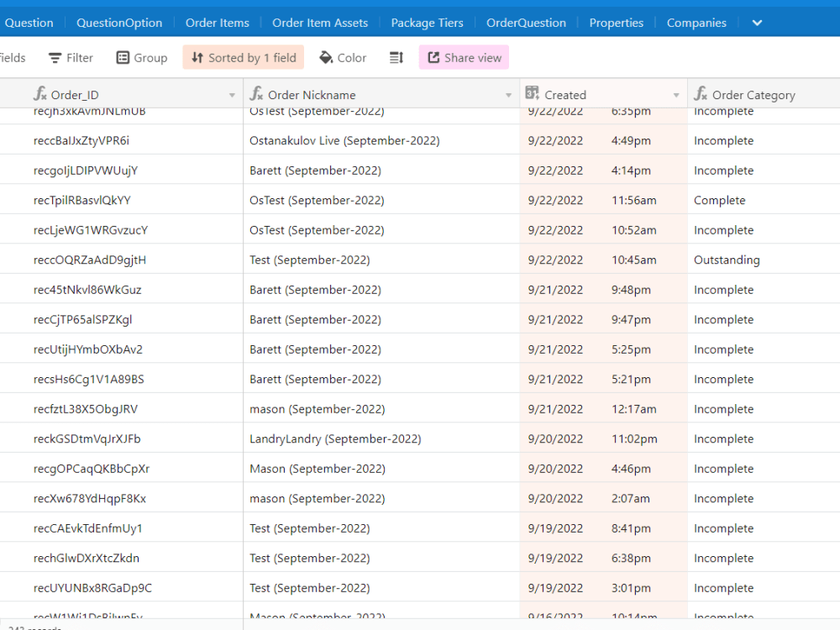Select the Outstanding category cell

pyautogui.click(x=764, y=260)
